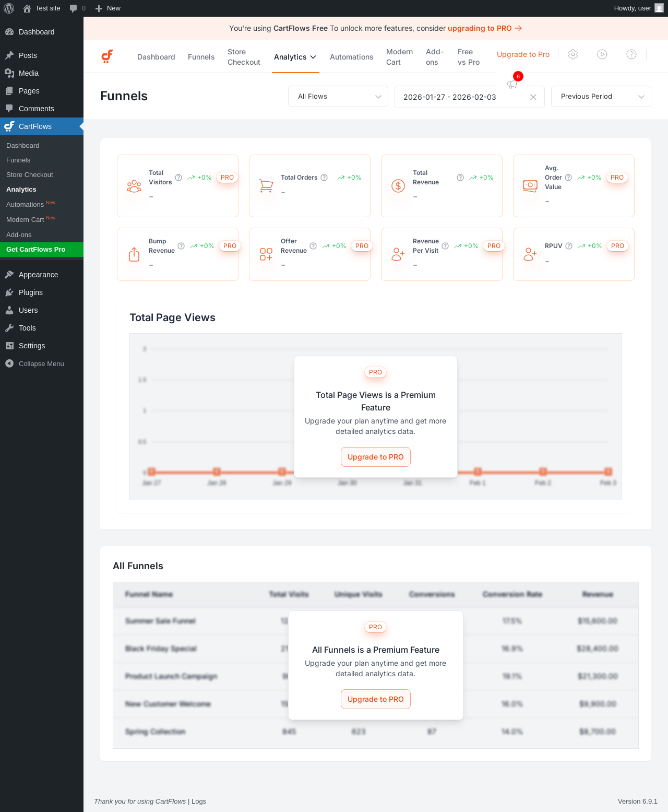
Task: Expand the Analytics menu chevron
Action: coord(313,57)
